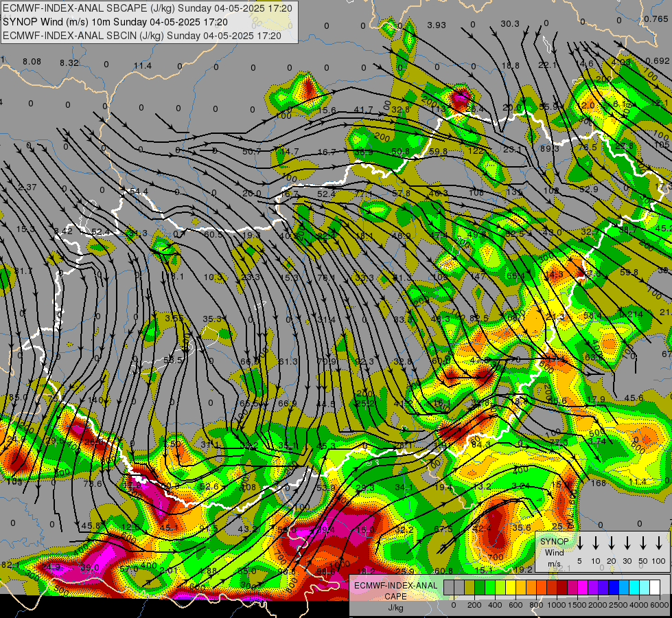Click the map value 50.7
The height and width of the screenshot is (618, 672).
click(252, 151)
